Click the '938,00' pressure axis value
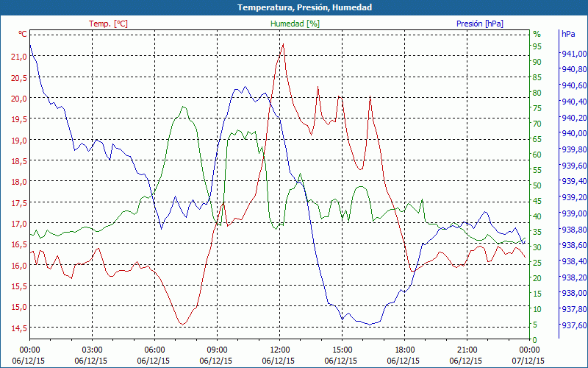The height and width of the screenshot is (368, 588). (574, 293)
